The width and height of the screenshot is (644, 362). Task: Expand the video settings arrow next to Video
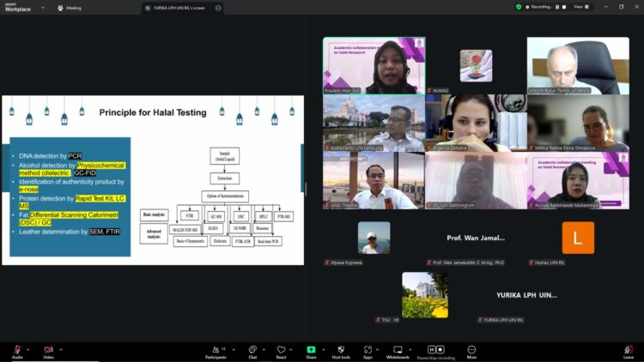click(x=60, y=348)
